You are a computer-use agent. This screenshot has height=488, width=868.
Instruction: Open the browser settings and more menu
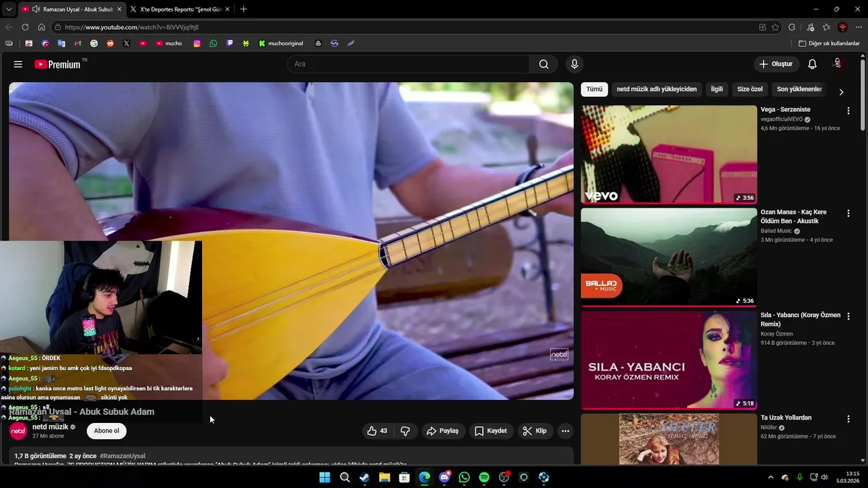coord(859,27)
